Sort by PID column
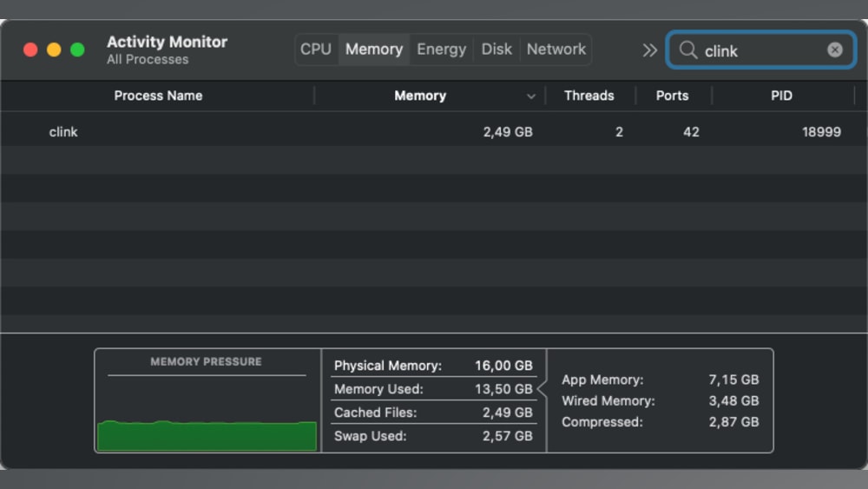This screenshot has width=868, height=489. pos(782,96)
